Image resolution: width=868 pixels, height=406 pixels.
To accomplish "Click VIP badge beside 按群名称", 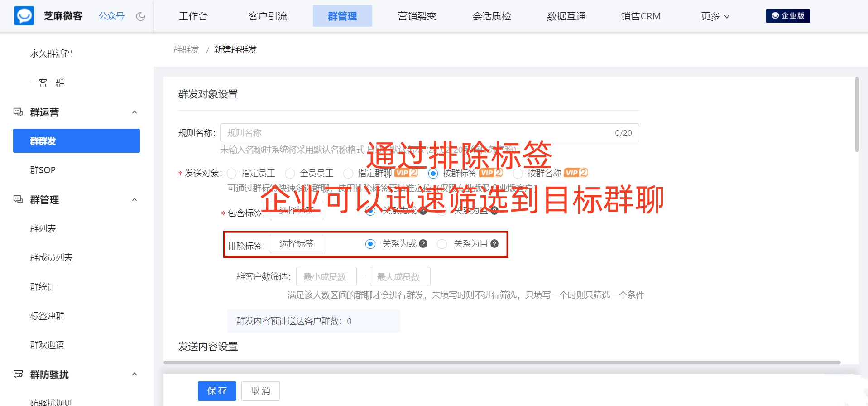I will click(x=576, y=173).
